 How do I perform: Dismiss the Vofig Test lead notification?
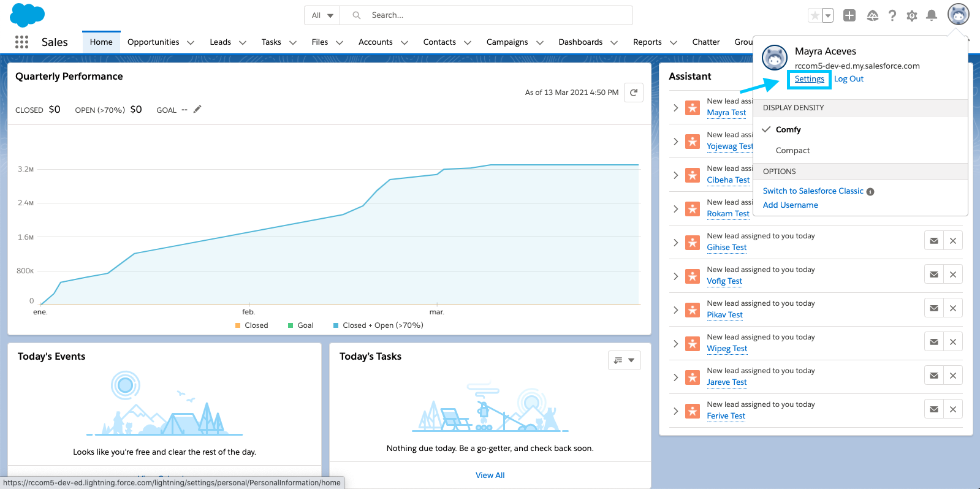pos(952,275)
